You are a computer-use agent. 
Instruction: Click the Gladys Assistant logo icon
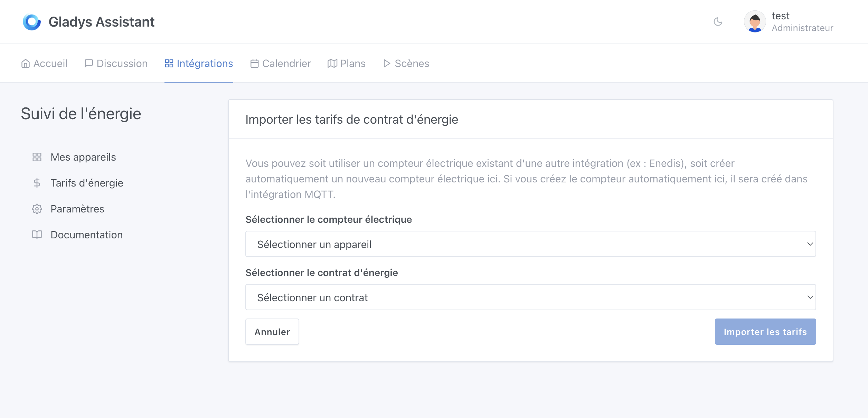pyautogui.click(x=31, y=22)
